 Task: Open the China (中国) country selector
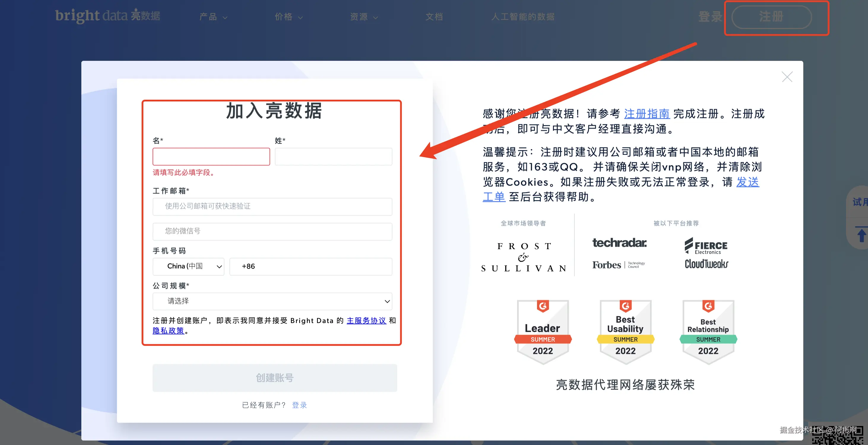tap(188, 266)
